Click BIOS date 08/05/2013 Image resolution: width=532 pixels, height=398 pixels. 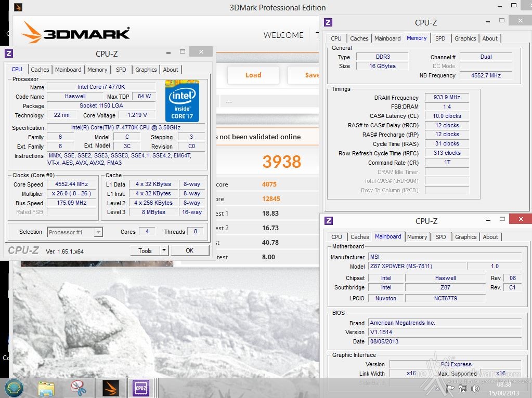445,341
